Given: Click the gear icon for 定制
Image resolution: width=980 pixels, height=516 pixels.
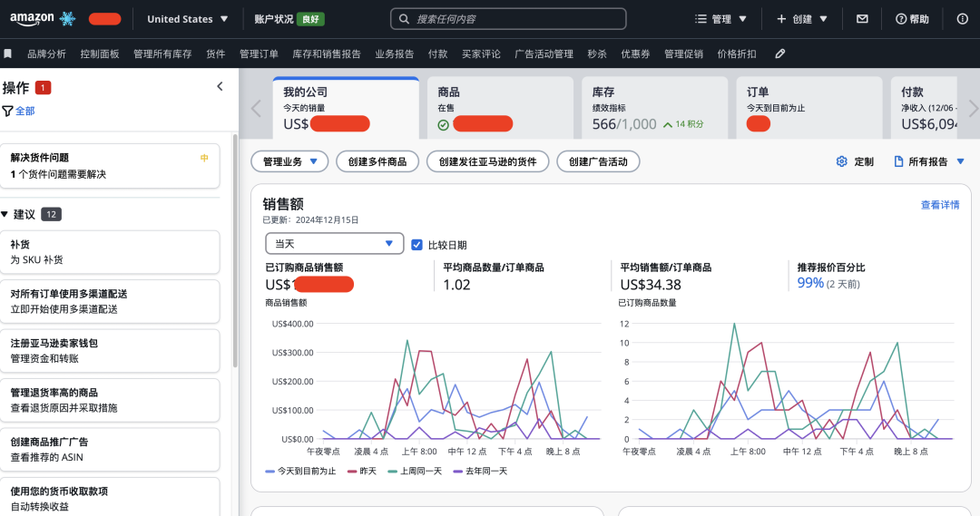Looking at the screenshot, I should [x=842, y=161].
